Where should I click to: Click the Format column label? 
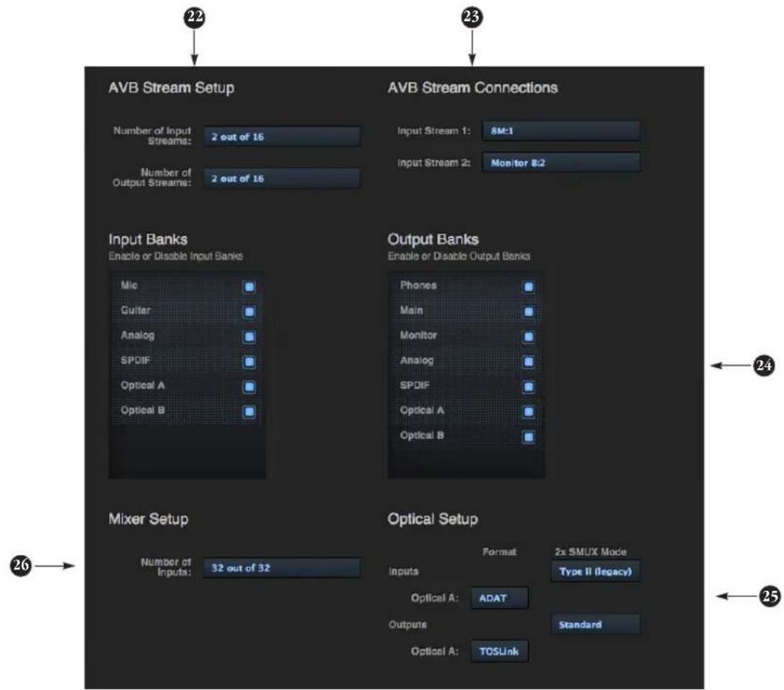coord(499,552)
